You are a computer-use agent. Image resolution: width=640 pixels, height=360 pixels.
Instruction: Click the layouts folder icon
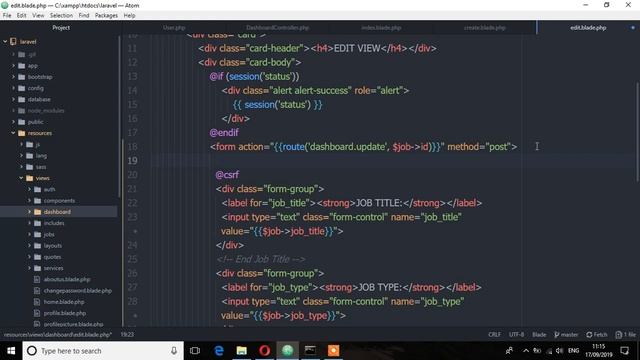tap(38, 246)
